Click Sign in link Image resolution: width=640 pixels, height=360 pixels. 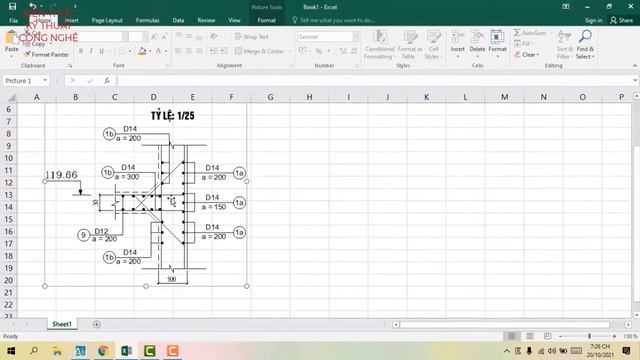coord(593,20)
